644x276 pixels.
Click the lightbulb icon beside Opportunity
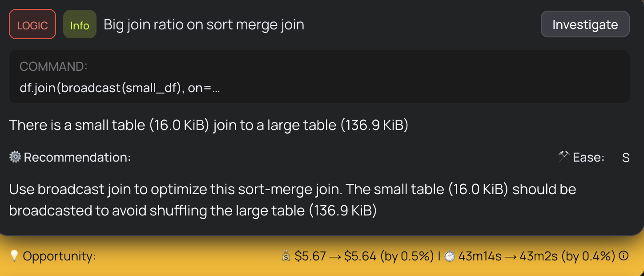[15, 256]
